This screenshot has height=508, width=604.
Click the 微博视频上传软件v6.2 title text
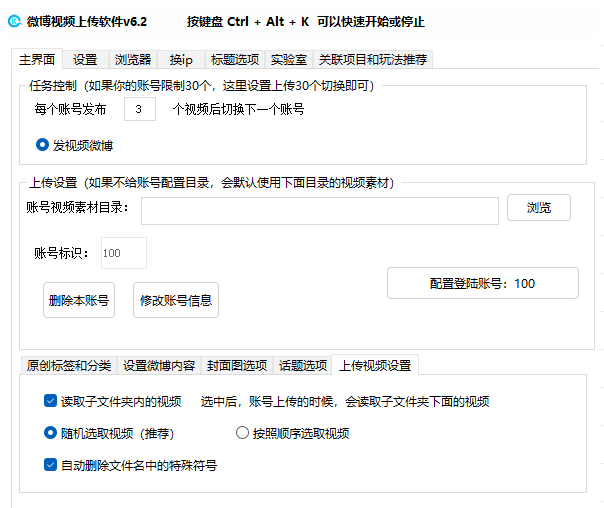click(x=87, y=22)
